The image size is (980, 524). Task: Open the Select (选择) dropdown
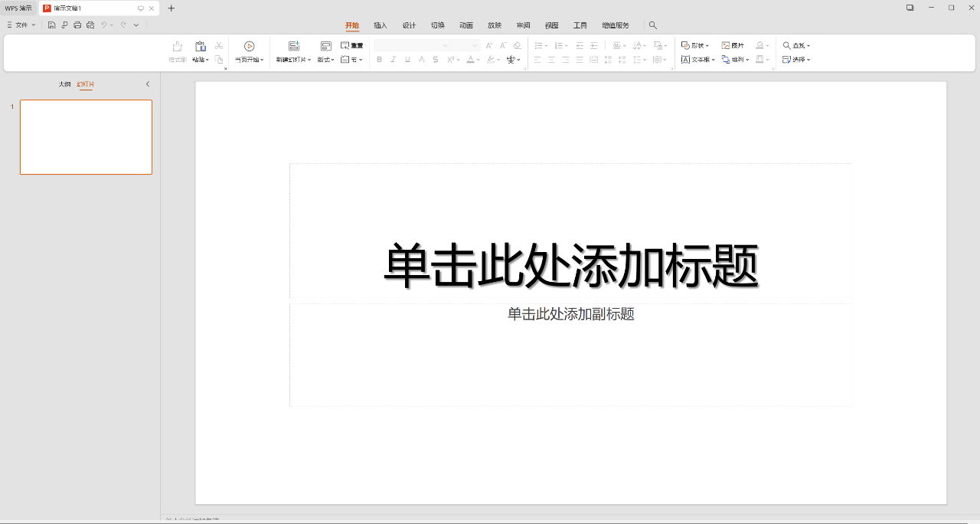click(796, 60)
